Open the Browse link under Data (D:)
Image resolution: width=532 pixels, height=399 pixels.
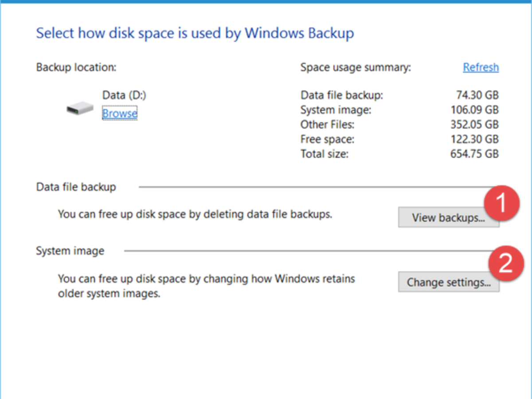click(120, 113)
